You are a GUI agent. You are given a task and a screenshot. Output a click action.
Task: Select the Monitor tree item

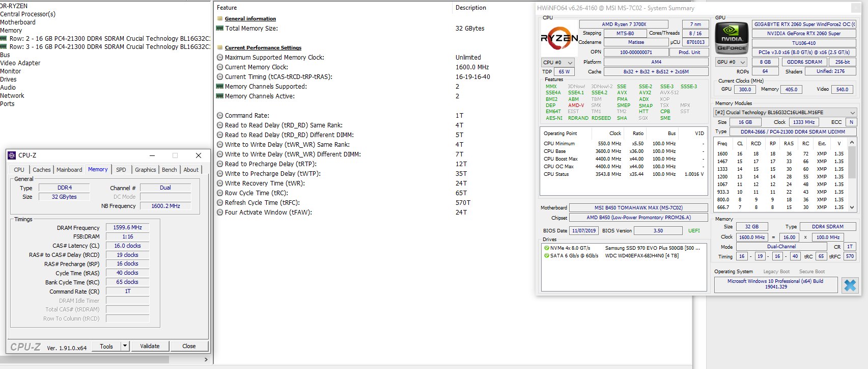click(11, 71)
